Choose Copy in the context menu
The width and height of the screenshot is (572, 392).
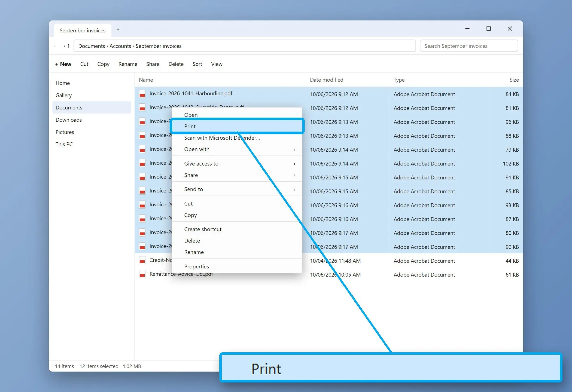click(x=237, y=215)
